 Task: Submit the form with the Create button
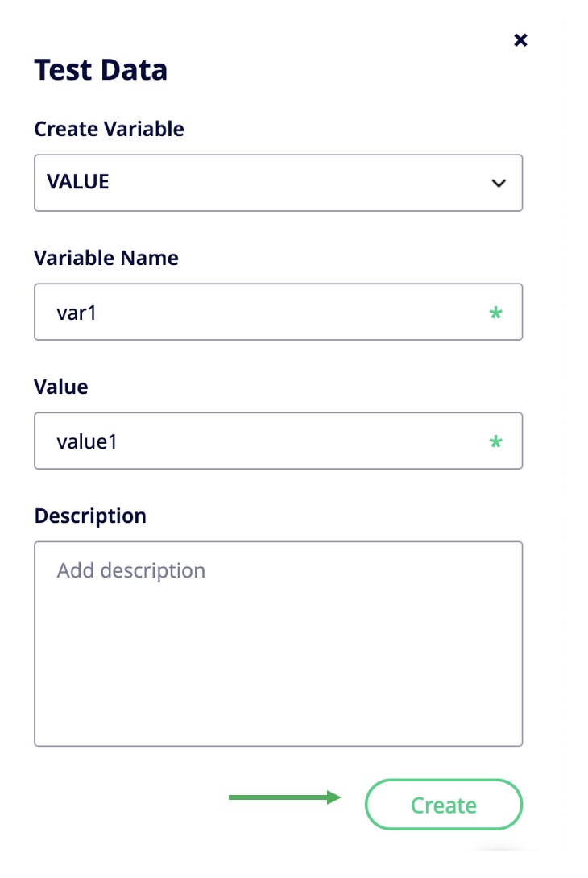coord(444,805)
